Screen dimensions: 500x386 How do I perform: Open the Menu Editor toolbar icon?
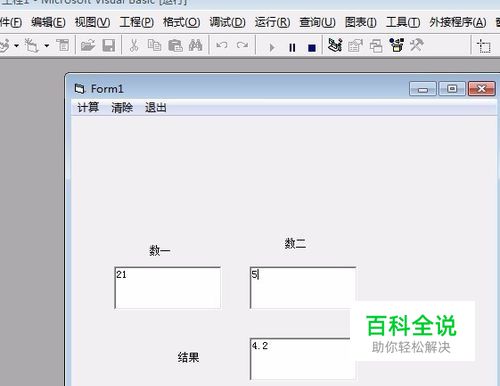(63, 45)
